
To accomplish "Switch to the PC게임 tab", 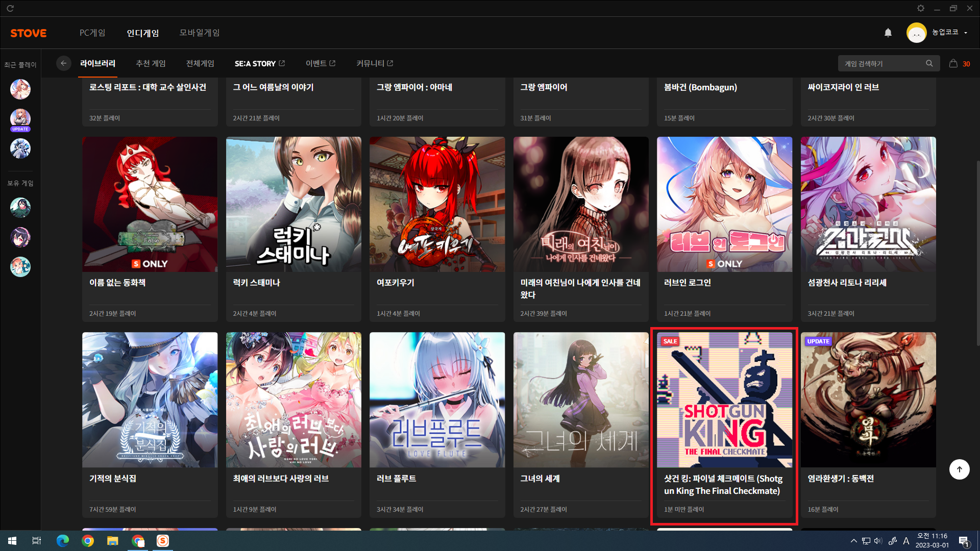I will click(92, 33).
